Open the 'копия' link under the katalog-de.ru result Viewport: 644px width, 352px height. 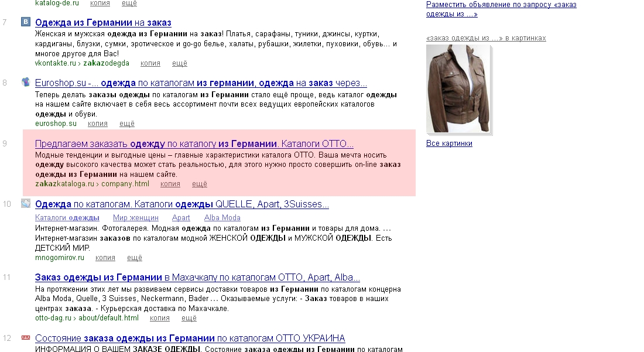100,4
